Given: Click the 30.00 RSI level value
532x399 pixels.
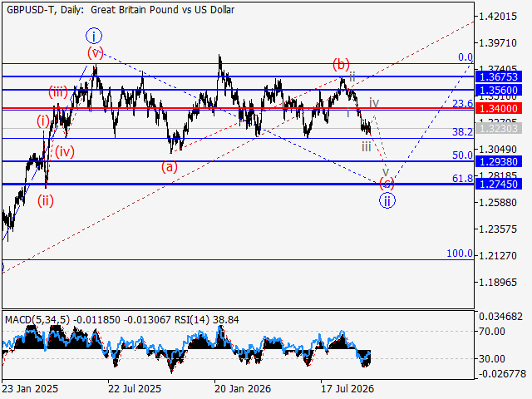Looking at the screenshot, I should (492, 358).
